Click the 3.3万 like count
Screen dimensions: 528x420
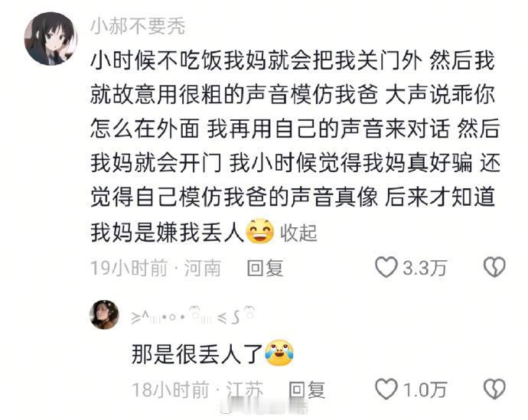click(x=425, y=269)
